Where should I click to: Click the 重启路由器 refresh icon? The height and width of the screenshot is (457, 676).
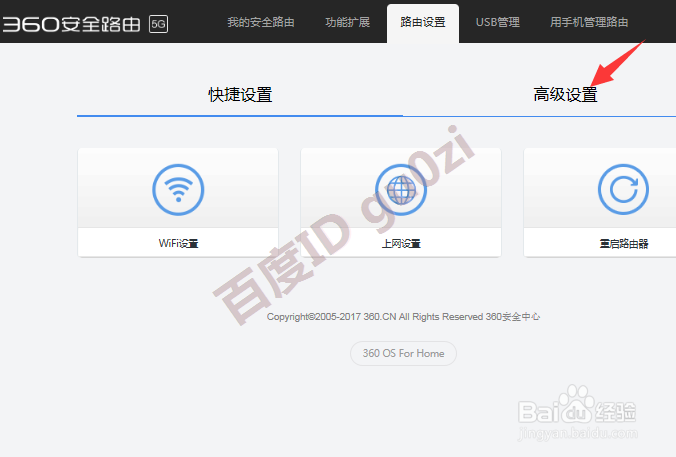click(x=623, y=190)
